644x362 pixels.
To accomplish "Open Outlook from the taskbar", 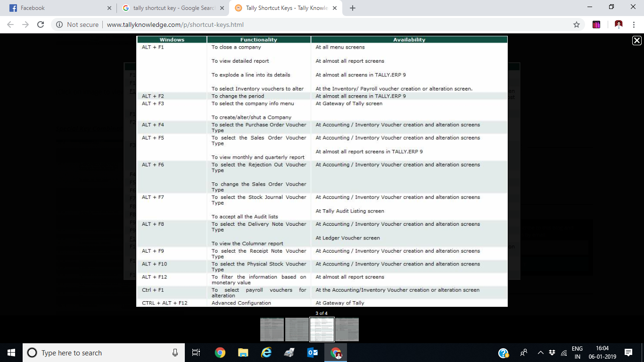I will point(313,353).
